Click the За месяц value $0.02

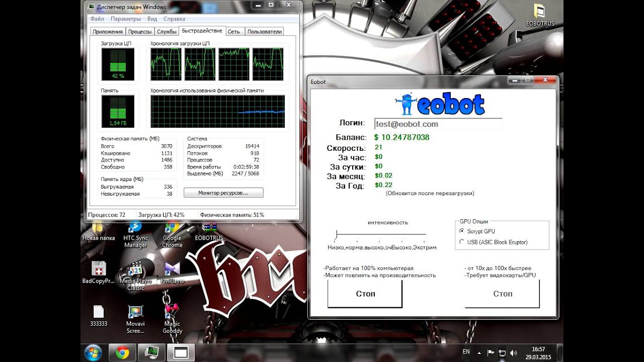point(383,175)
